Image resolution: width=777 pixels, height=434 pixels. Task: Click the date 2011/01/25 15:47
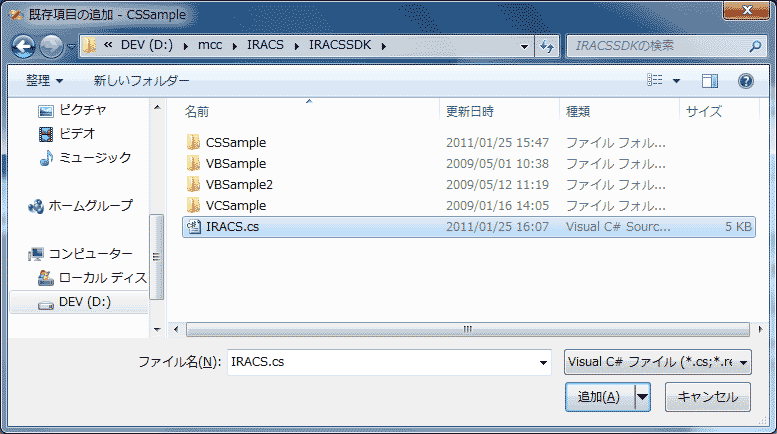tap(498, 143)
